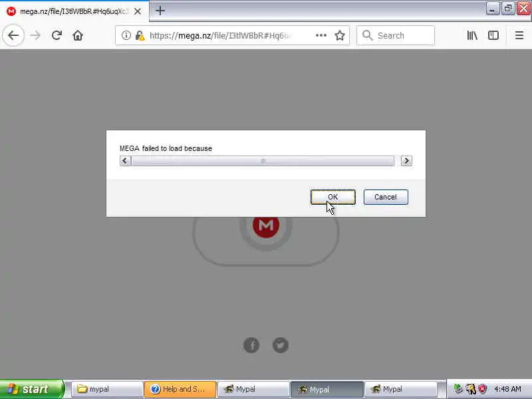This screenshot has height=399, width=532.
Task: Open the Twitter icon at page bottom
Action: coord(281,345)
